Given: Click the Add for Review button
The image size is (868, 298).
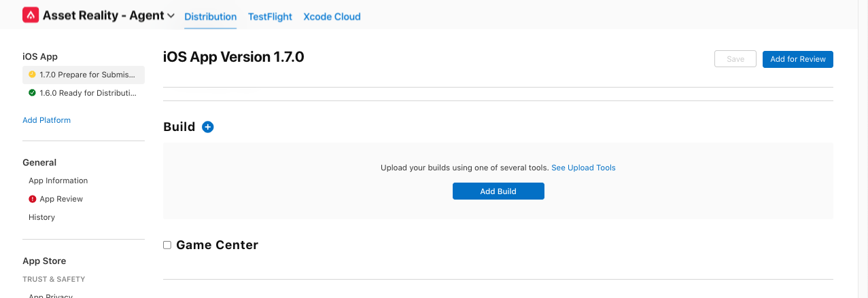Looking at the screenshot, I should (797, 59).
